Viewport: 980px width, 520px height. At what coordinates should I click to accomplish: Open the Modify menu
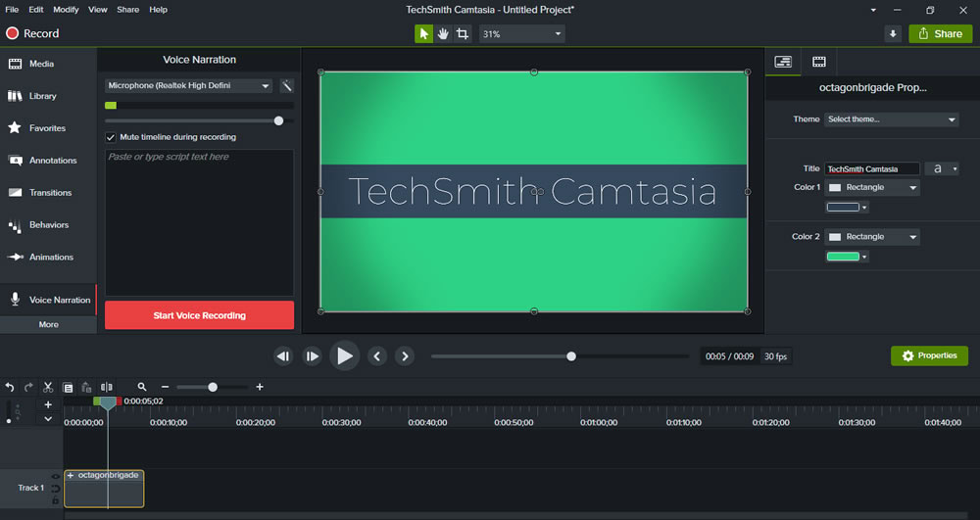tap(66, 10)
